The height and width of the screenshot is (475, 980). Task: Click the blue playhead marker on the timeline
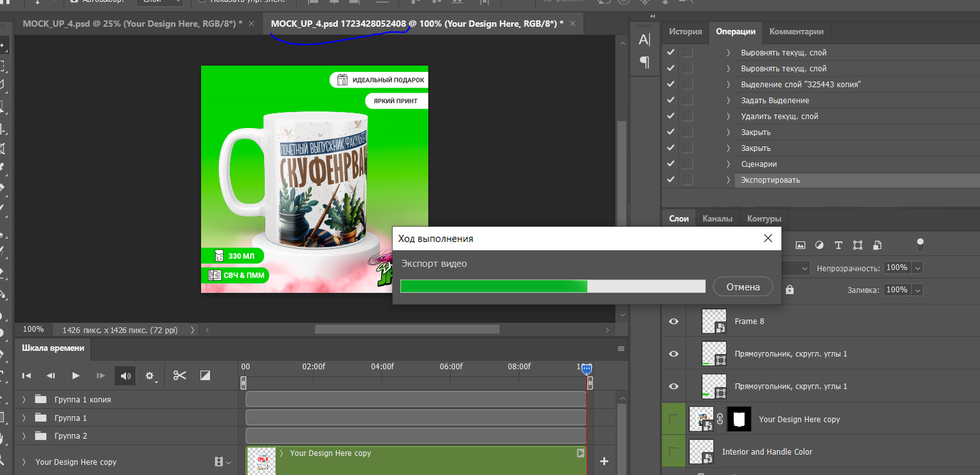[587, 369]
